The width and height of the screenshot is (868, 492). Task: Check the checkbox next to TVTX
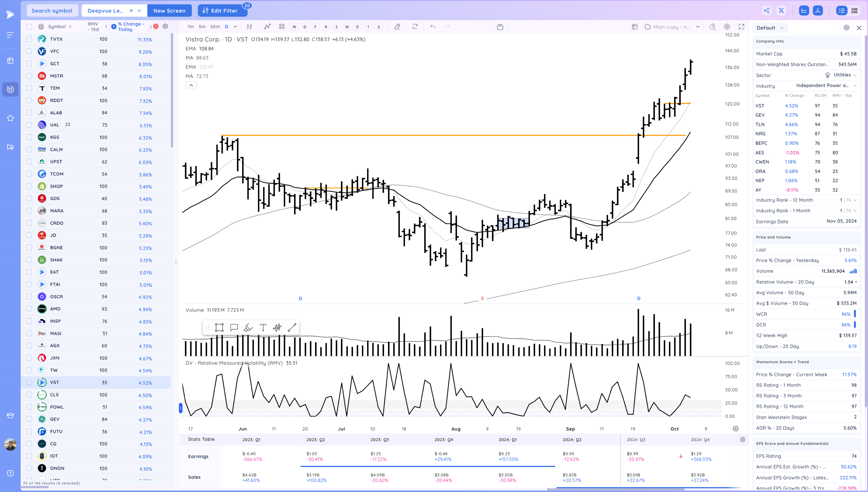tap(29, 39)
